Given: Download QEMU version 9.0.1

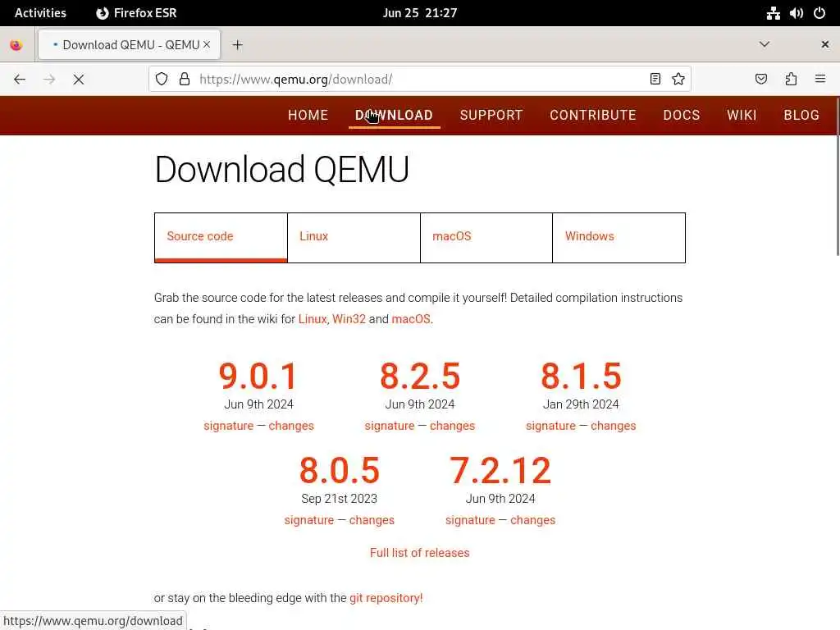Looking at the screenshot, I should (x=258, y=376).
